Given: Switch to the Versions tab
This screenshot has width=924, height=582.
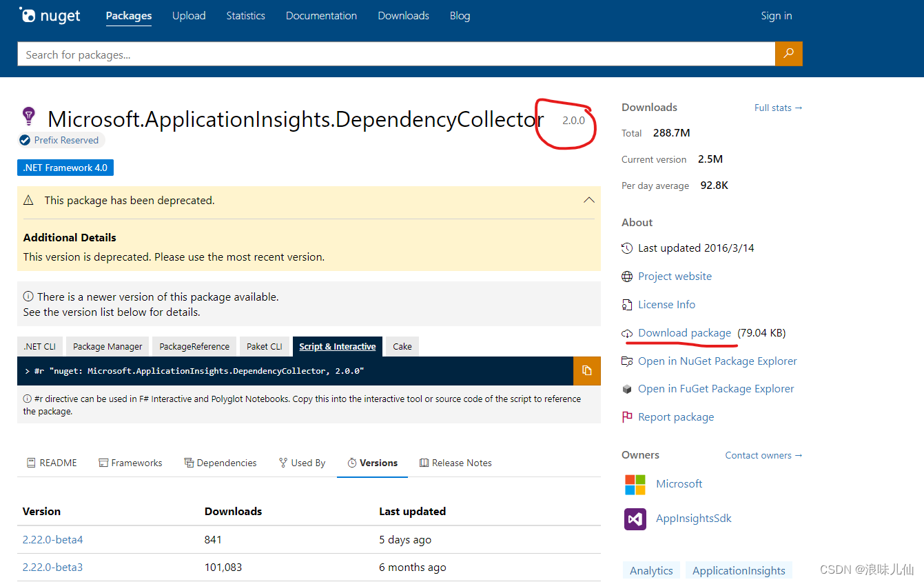Looking at the screenshot, I should (x=372, y=463).
